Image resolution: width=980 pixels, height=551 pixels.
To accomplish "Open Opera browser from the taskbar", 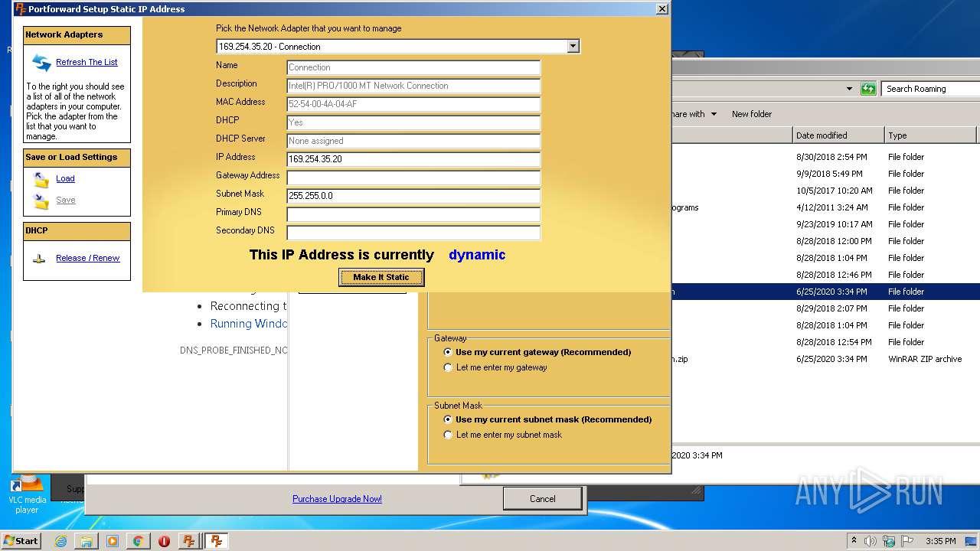I will point(164,541).
